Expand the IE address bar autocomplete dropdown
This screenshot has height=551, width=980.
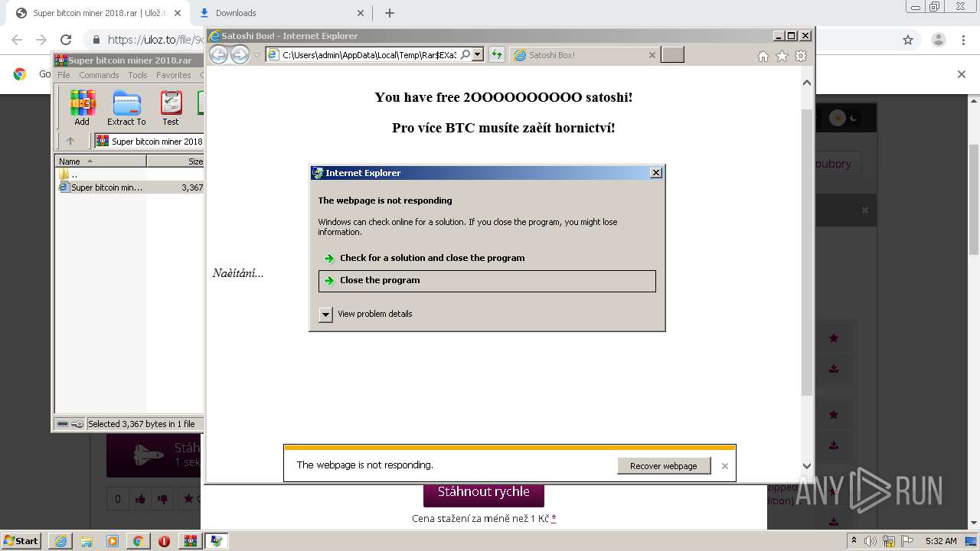[478, 54]
